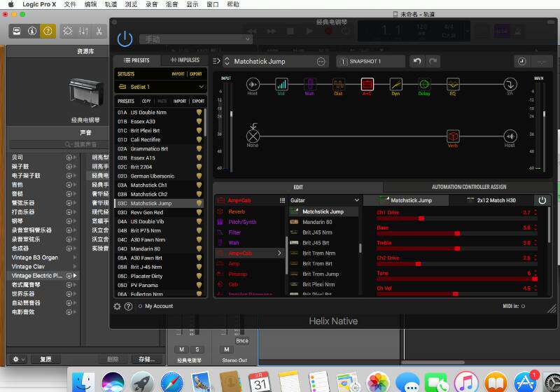The width and height of the screenshot is (560, 392).
Task: Step presets with arrows beside Matchstick Jump
Action: click(x=227, y=62)
